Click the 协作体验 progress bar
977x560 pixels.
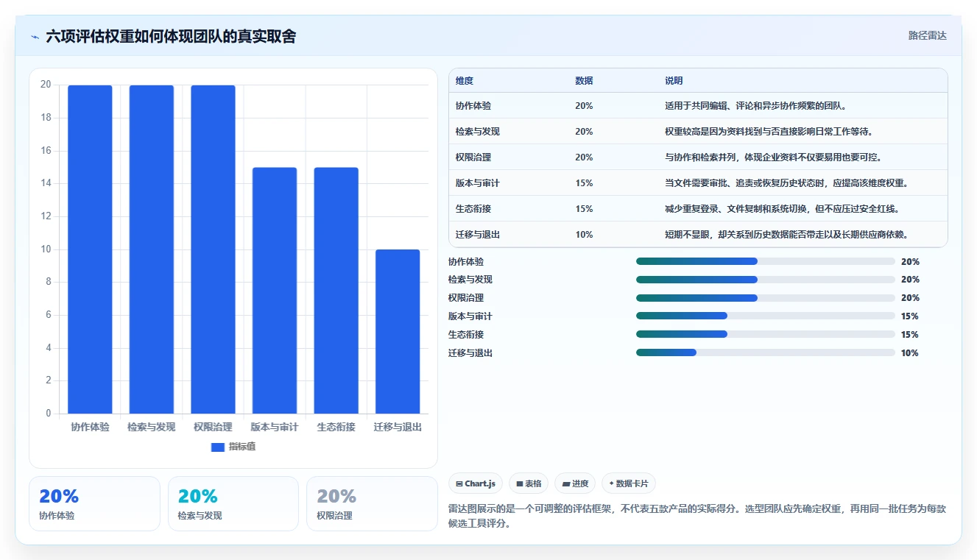pos(766,261)
